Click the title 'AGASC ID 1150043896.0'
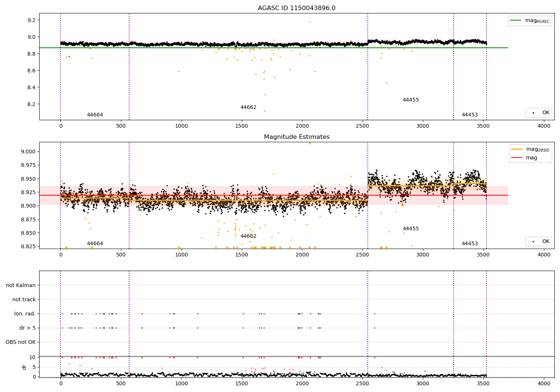The image size is (560, 392). click(296, 8)
